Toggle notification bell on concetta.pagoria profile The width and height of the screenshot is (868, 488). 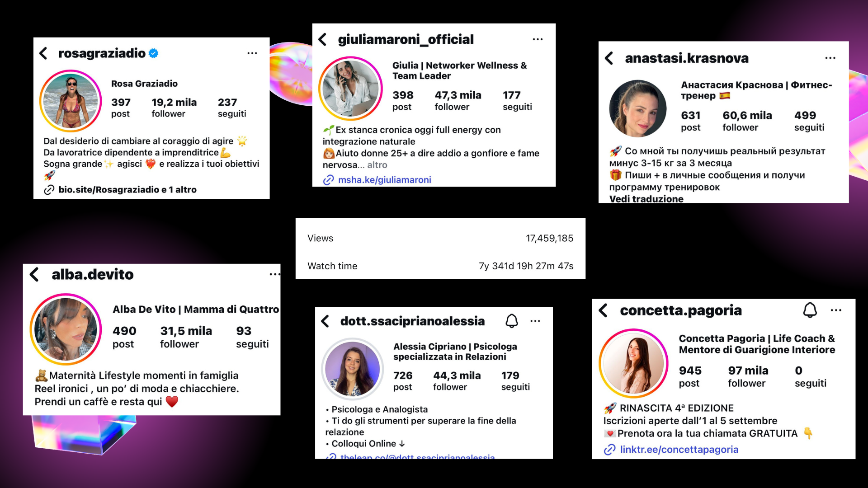click(810, 310)
